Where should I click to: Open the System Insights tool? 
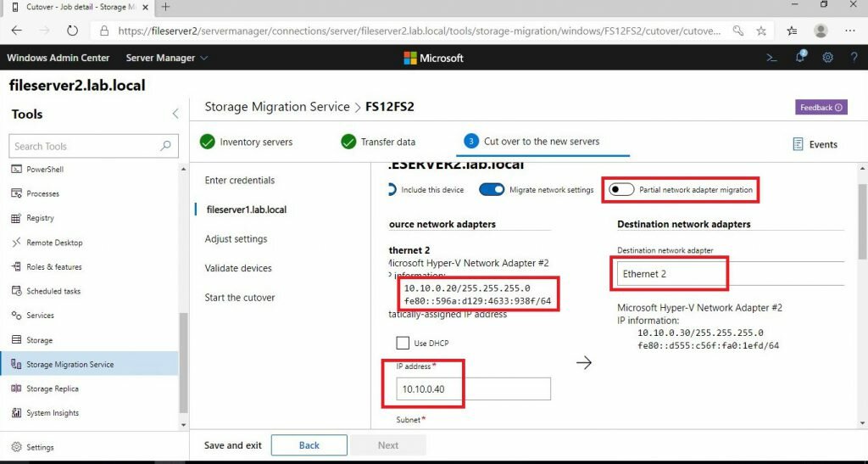(x=45, y=413)
